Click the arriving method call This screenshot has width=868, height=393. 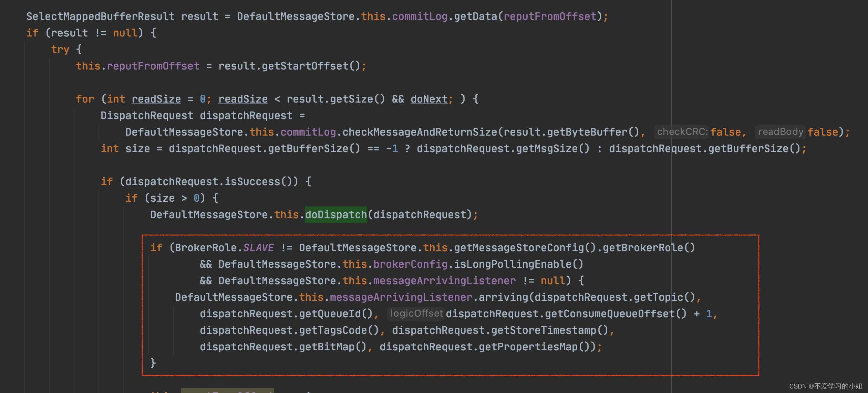pyautogui.click(x=503, y=297)
